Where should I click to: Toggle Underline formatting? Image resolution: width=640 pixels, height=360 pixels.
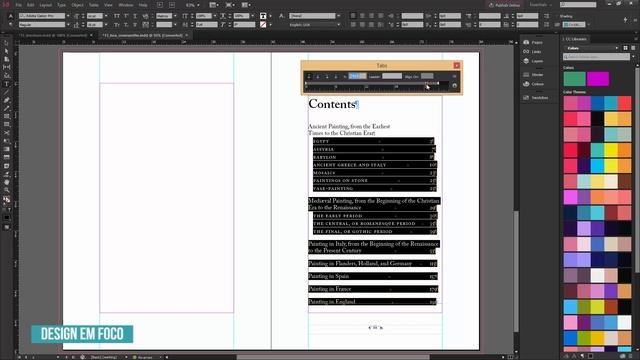[x=135, y=16]
